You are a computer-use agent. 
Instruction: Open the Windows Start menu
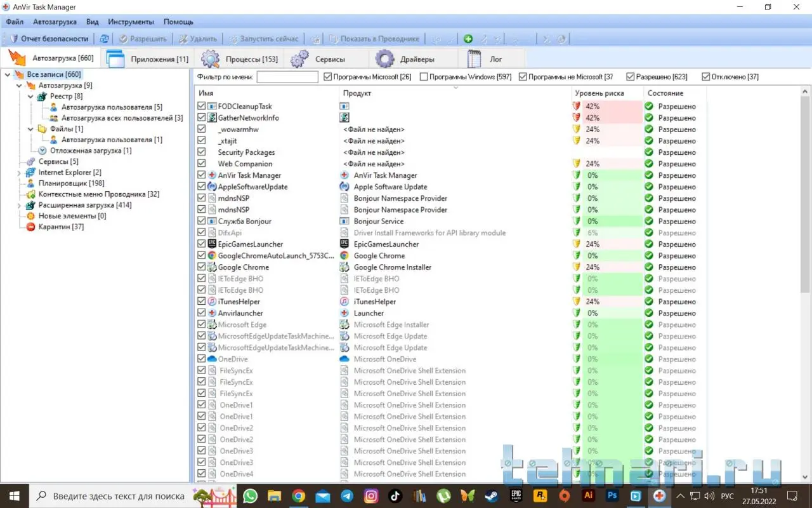coord(14,495)
